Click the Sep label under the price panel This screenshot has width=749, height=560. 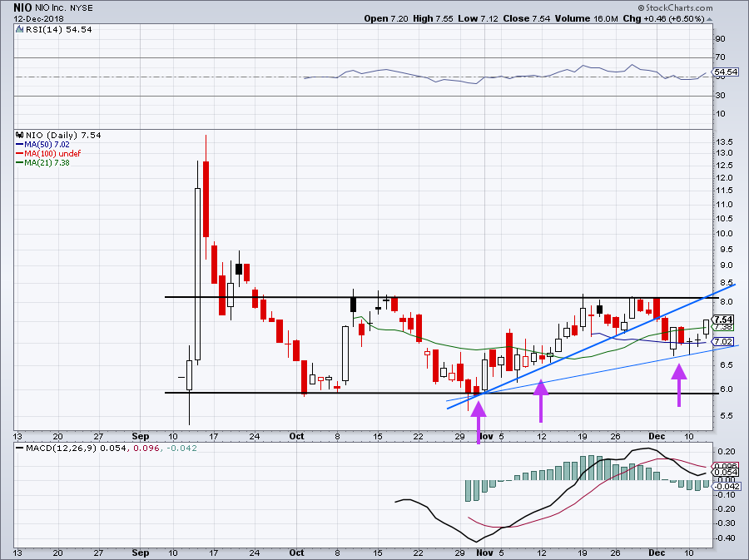[141, 436]
